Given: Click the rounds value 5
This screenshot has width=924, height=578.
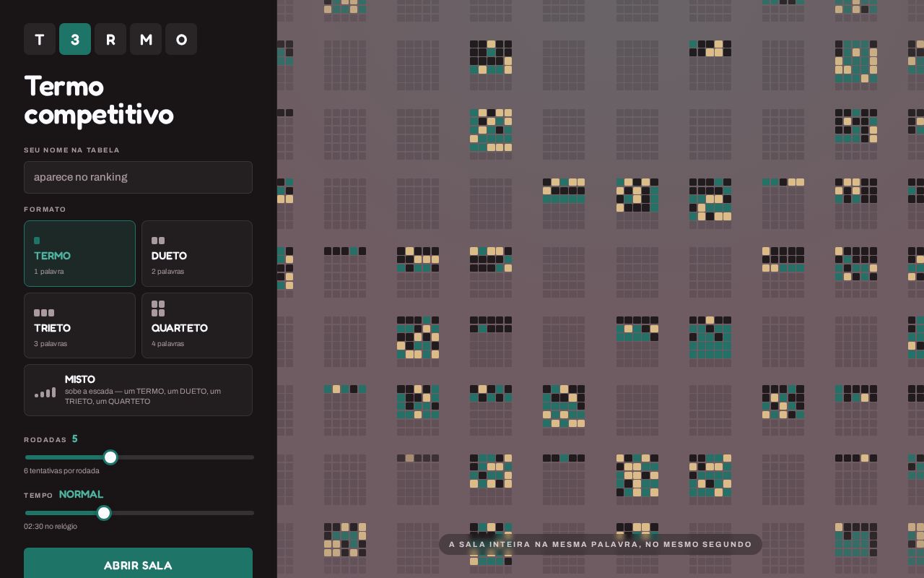Looking at the screenshot, I should (x=75, y=439).
